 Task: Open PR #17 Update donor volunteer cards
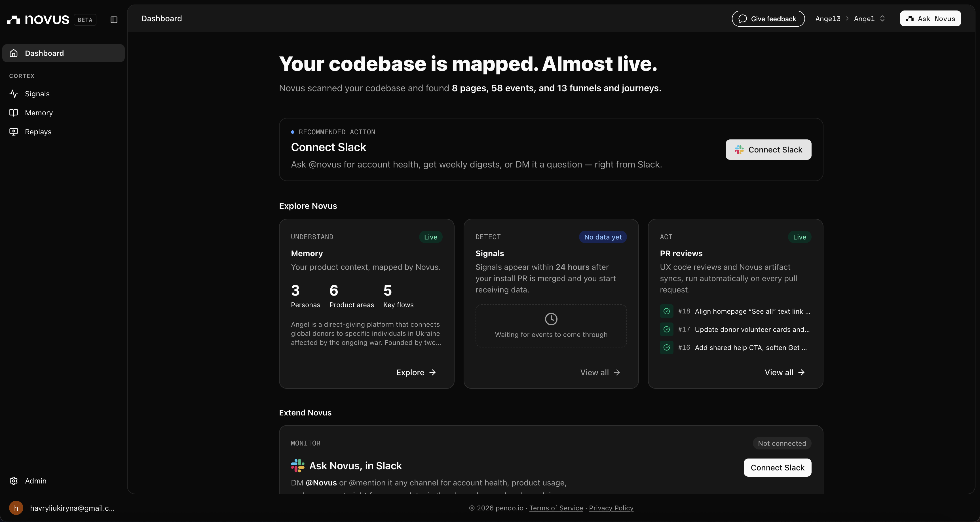735,330
